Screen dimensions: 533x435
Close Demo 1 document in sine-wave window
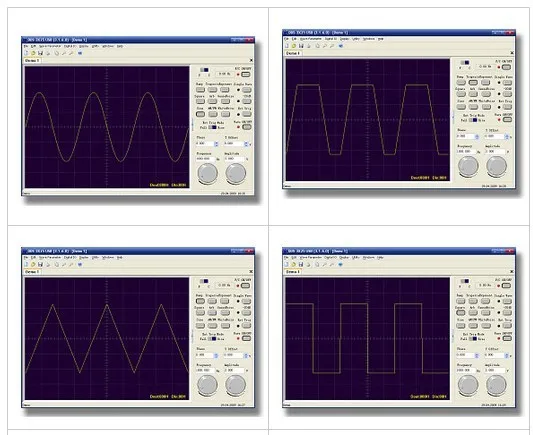[x=251, y=60]
